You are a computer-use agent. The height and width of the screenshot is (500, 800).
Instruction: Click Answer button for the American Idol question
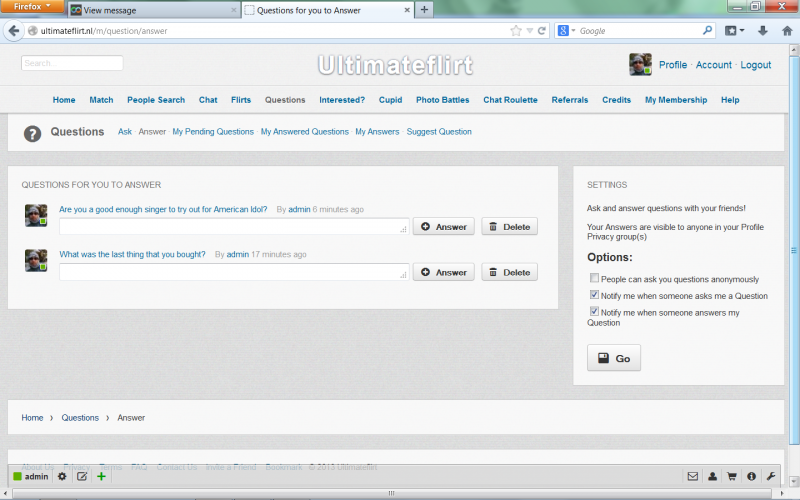coord(444,227)
